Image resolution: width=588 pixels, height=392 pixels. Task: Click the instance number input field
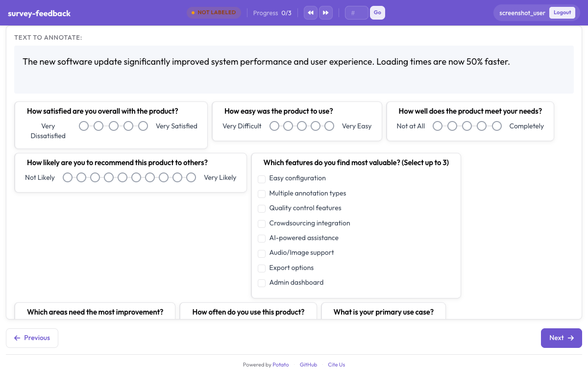pyautogui.click(x=356, y=12)
